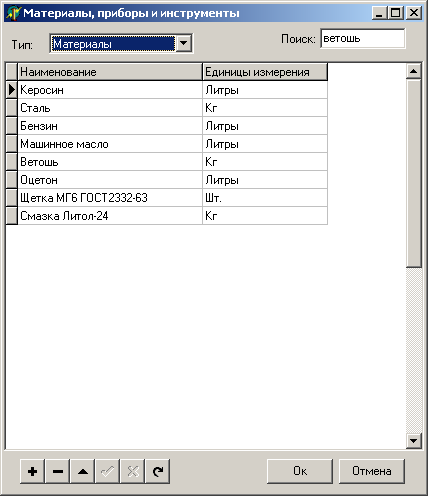The width and height of the screenshot is (428, 496).
Task: Select the Смазка Литол-24 cell
Action: point(110,216)
